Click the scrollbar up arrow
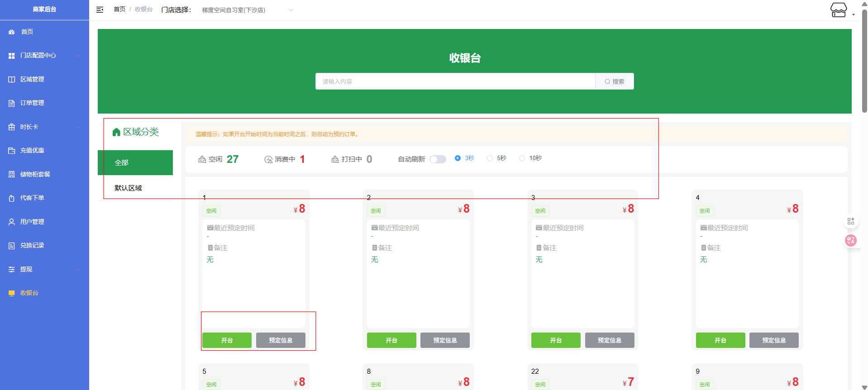Screen dimensions: 868x390 click(864, 3)
